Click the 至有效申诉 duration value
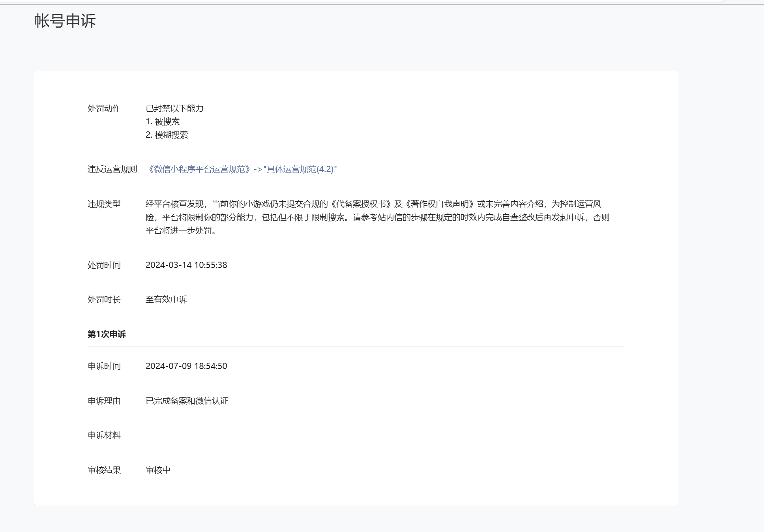 click(166, 300)
